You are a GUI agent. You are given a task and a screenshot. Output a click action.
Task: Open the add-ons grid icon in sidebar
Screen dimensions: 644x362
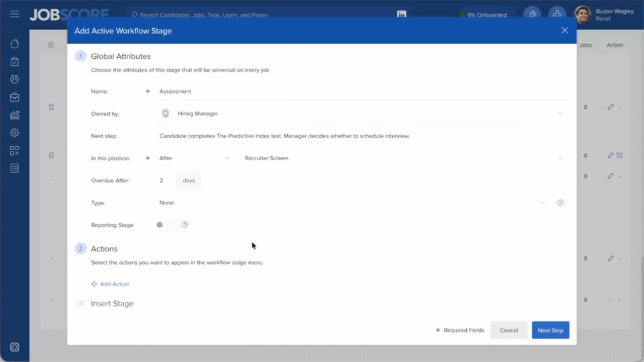coord(14,151)
